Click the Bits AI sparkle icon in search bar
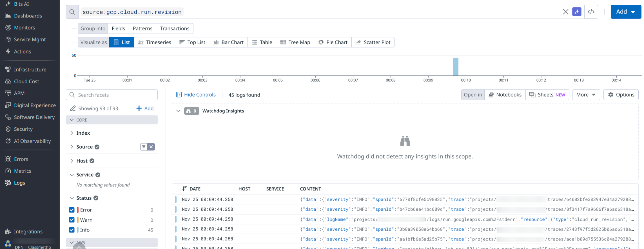Screen dimensions: 644x249 pos(576,12)
